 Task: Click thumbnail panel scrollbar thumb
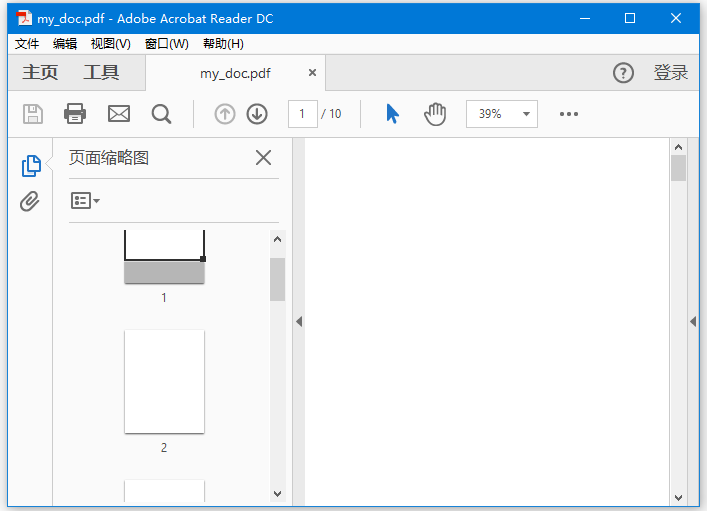(x=277, y=279)
